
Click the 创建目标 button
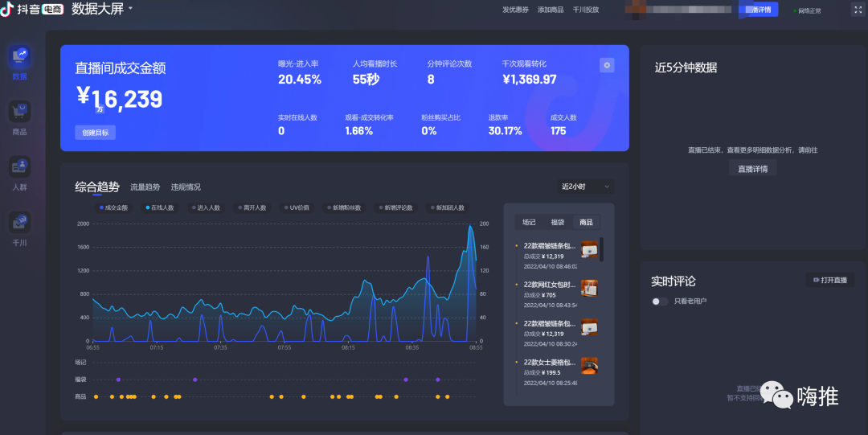point(95,133)
